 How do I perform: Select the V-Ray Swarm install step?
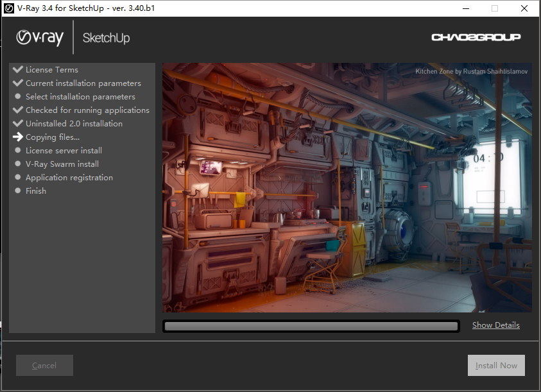(62, 164)
